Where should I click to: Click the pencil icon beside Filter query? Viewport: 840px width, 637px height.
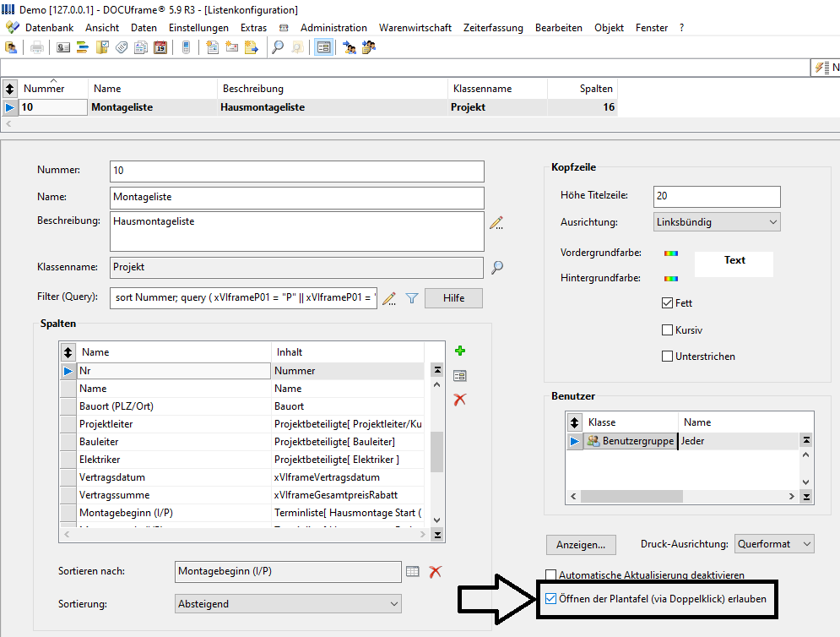click(x=389, y=299)
